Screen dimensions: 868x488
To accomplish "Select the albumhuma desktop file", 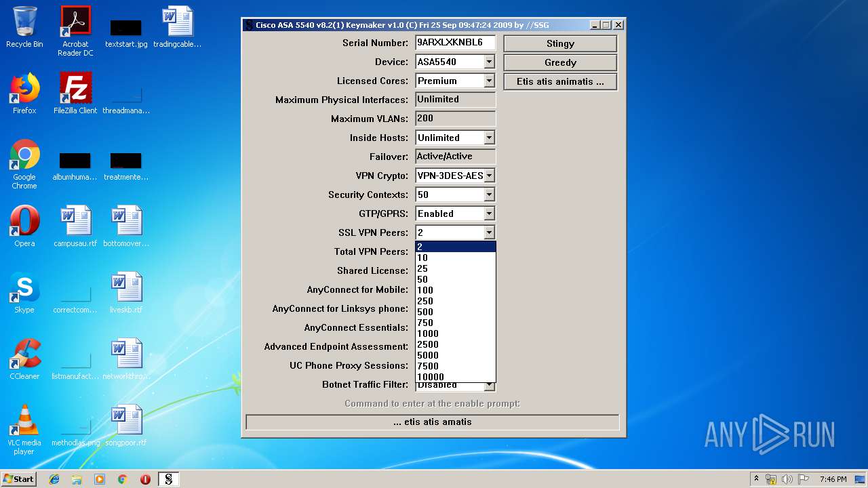I will [75, 167].
